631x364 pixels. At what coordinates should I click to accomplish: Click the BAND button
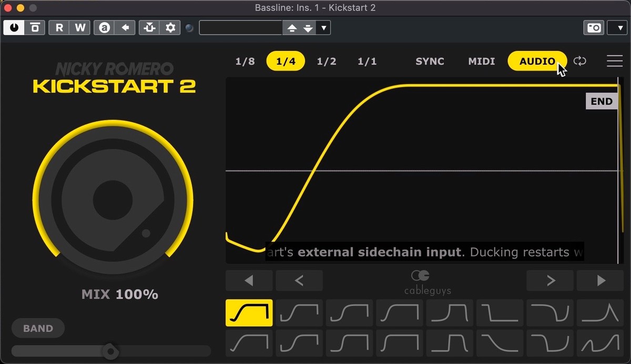click(x=38, y=329)
